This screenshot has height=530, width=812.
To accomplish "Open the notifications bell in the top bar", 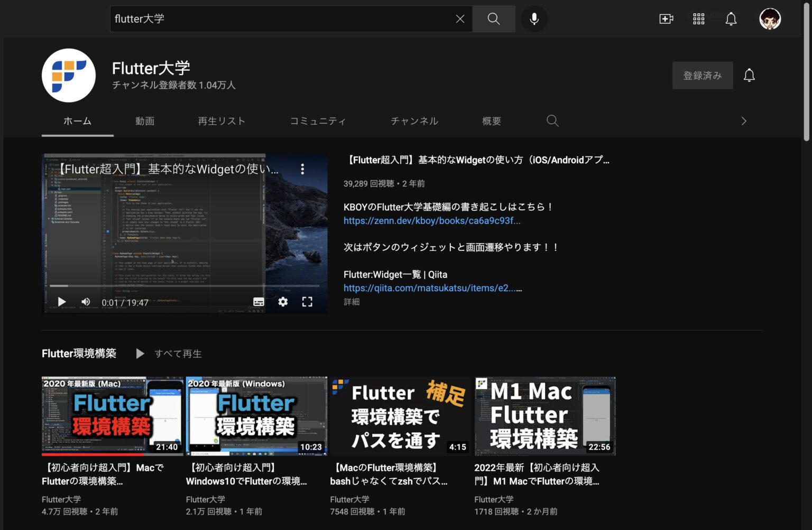I will 732,18.
